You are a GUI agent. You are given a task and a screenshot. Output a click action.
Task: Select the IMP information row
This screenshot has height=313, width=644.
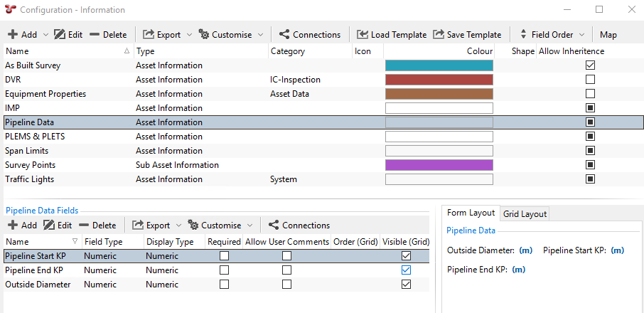pyautogui.click(x=322, y=108)
